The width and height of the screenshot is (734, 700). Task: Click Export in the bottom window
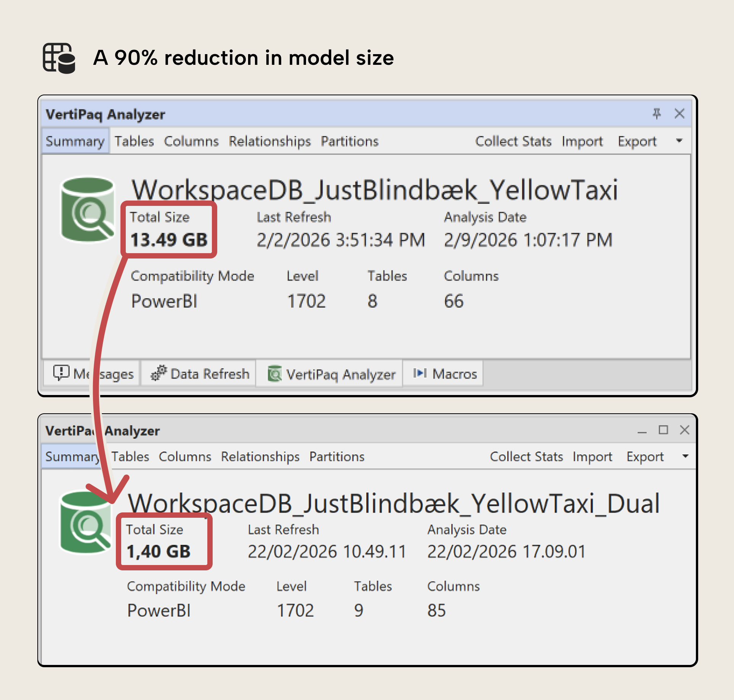click(x=646, y=456)
